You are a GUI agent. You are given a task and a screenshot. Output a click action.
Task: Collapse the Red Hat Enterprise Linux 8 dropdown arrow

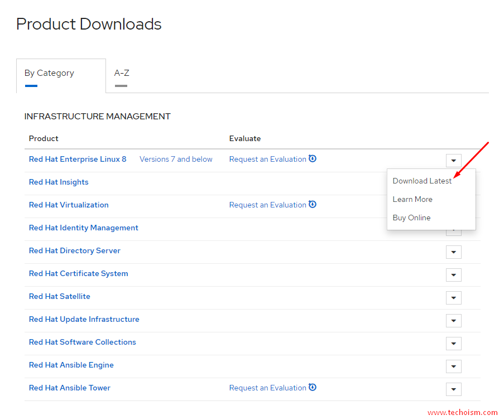(454, 161)
